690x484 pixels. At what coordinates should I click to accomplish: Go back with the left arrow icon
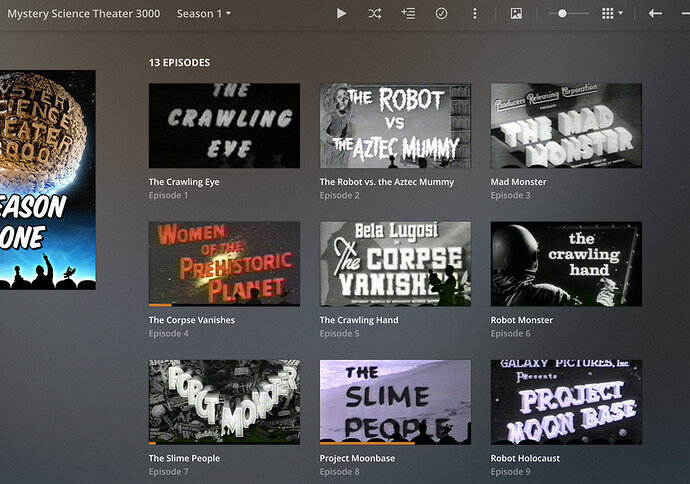655,14
